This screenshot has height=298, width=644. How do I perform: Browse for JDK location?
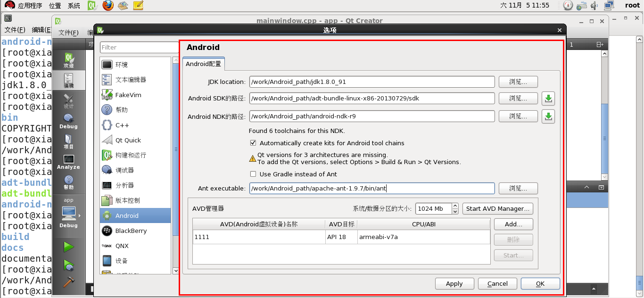pyautogui.click(x=518, y=82)
